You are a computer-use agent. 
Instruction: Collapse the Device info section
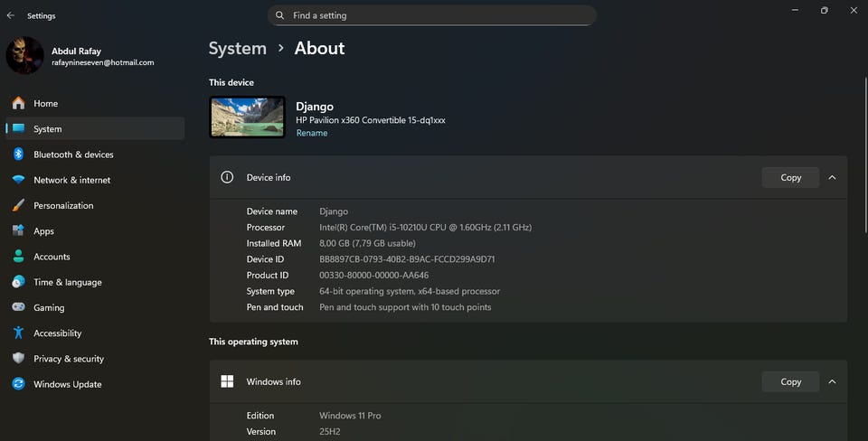pyautogui.click(x=832, y=178)
